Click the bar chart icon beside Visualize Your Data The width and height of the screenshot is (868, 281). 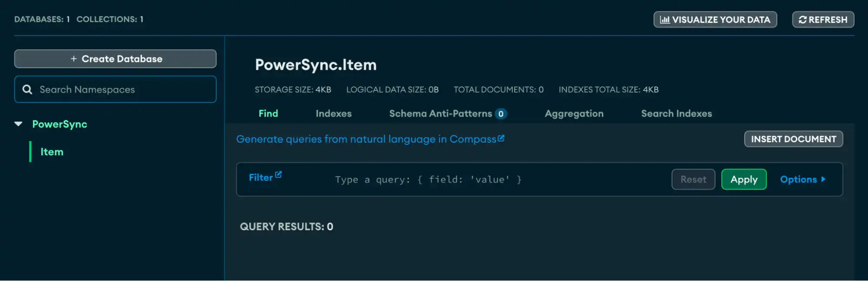(x=664, y=20)
